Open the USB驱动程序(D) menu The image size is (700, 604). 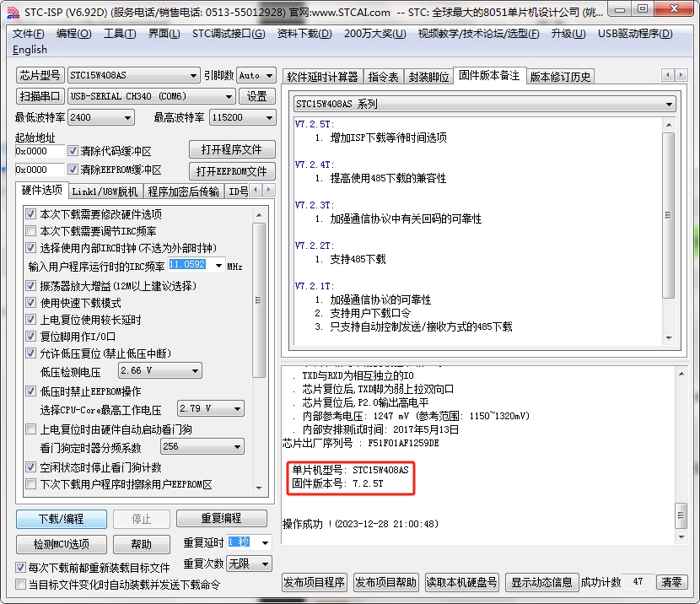[635, 34]
